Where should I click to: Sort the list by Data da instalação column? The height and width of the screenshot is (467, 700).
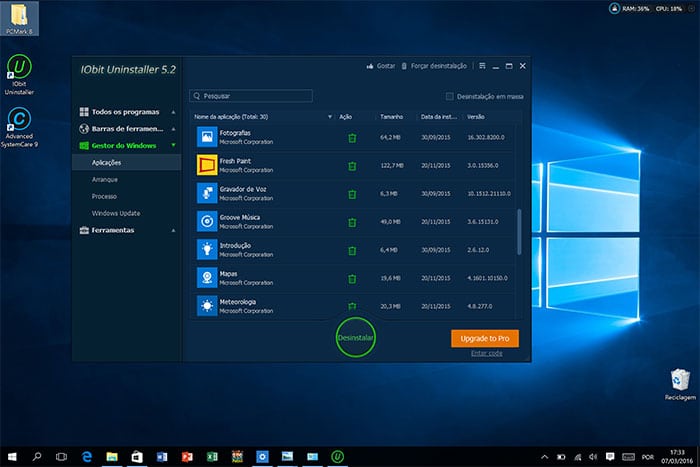[438, 117]
